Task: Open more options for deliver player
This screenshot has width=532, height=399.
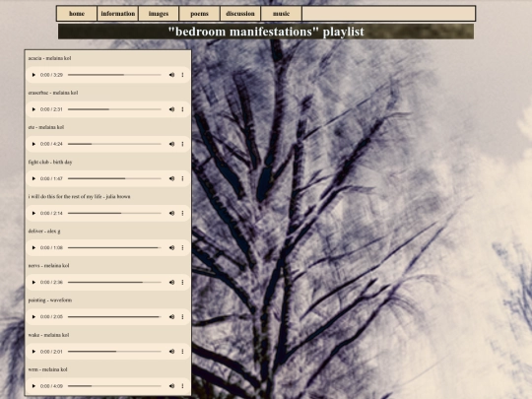Action: click(x=182, y=247)
